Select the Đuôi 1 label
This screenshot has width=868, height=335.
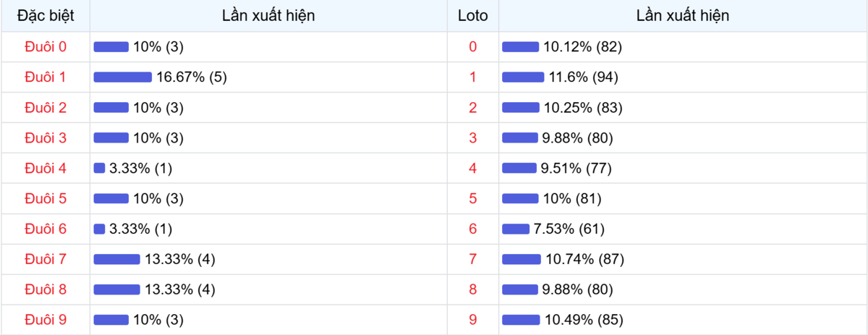click(46, 77)
